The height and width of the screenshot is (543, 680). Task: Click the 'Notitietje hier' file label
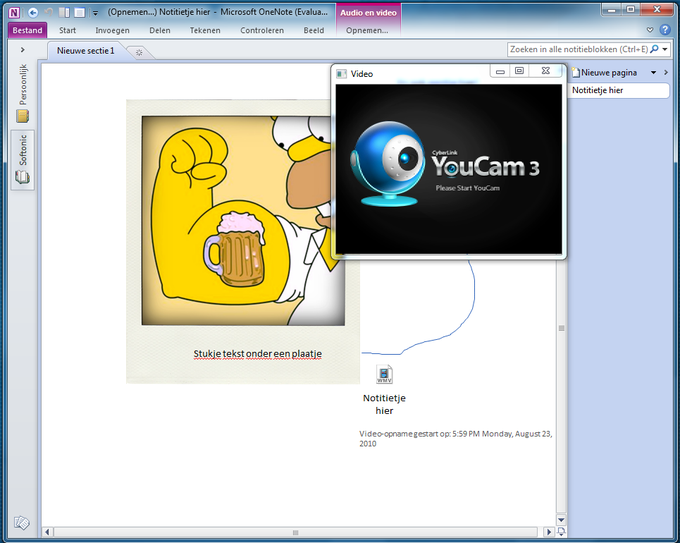[x=384, y=404]
